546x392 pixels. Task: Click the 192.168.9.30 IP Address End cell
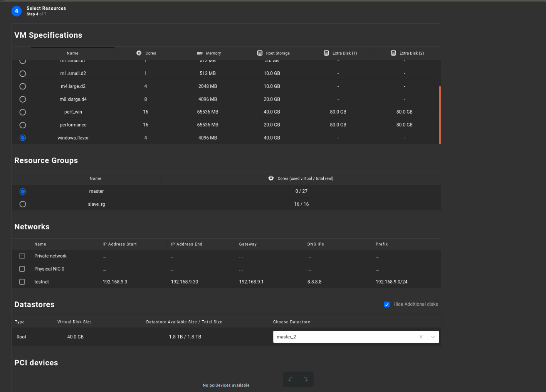[x=185, y=282]
